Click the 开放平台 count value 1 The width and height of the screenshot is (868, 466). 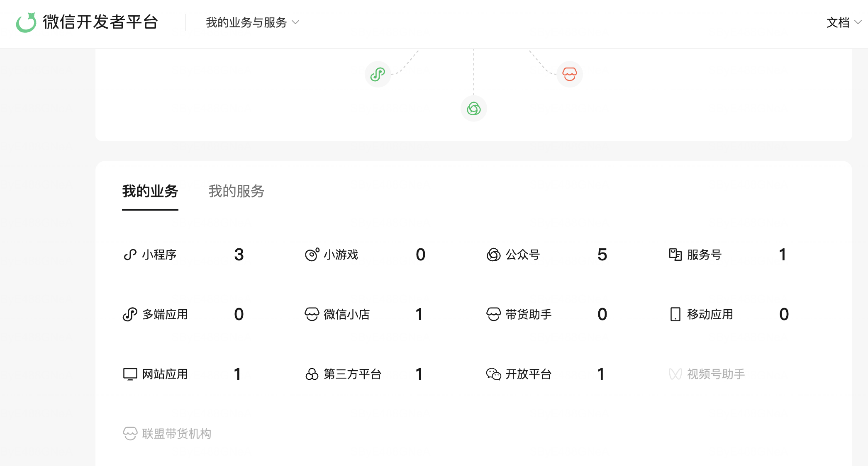coord(601,374)
